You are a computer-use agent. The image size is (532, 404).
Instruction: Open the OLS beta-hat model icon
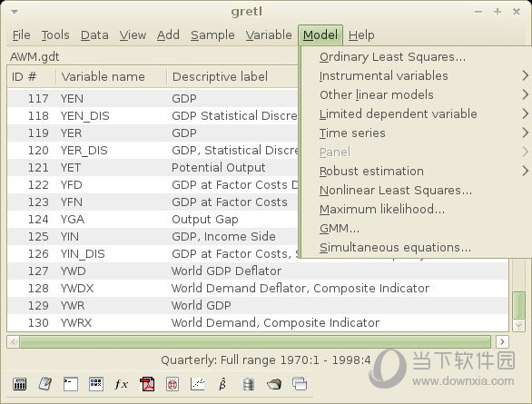point(223,384)
